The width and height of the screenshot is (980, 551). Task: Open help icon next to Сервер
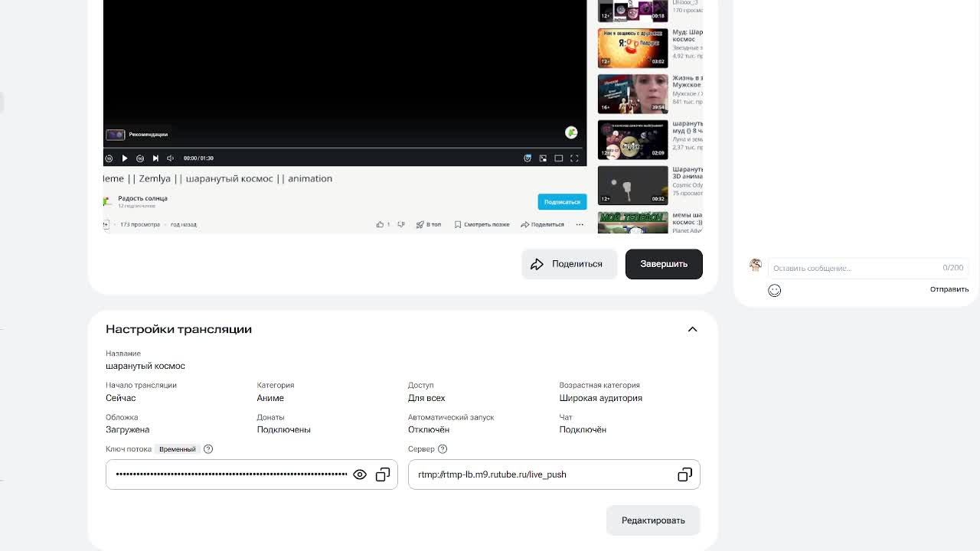click(443, 449)
